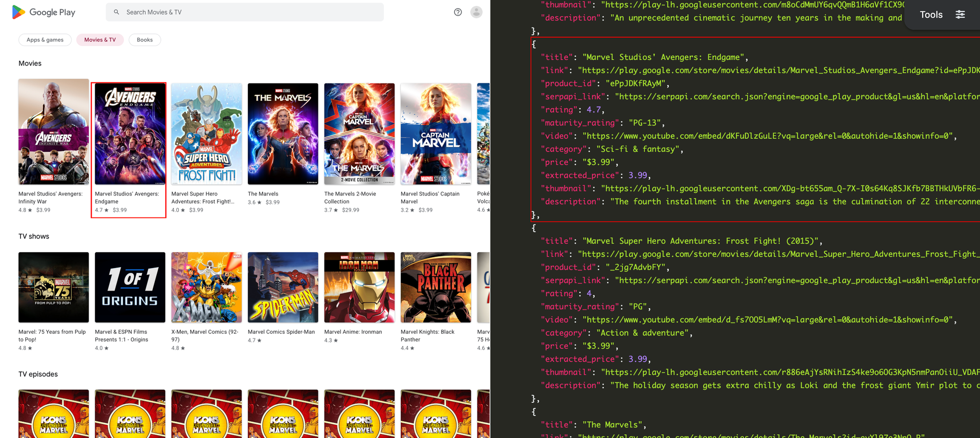Screen dimensions: 980x438
Task: Click the 3.6 star rating of The Marvels
Action: click(255, 202)
